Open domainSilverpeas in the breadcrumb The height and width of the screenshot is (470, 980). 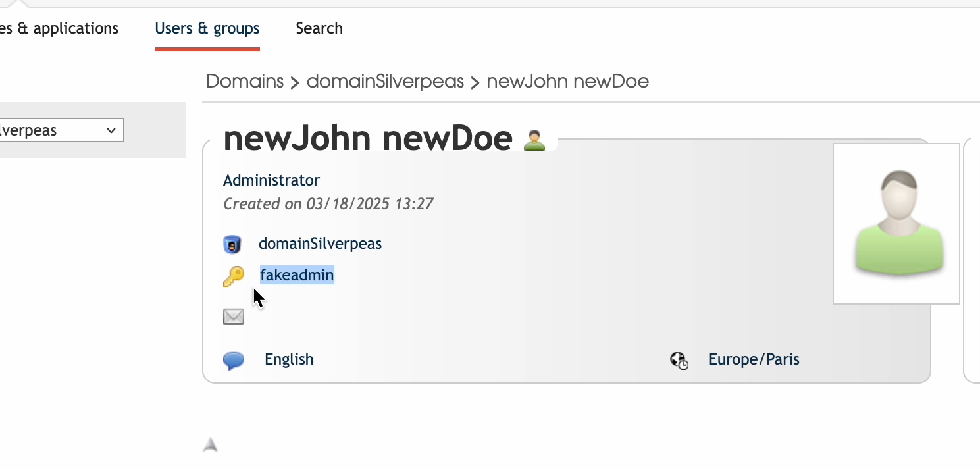pos(385,82)
